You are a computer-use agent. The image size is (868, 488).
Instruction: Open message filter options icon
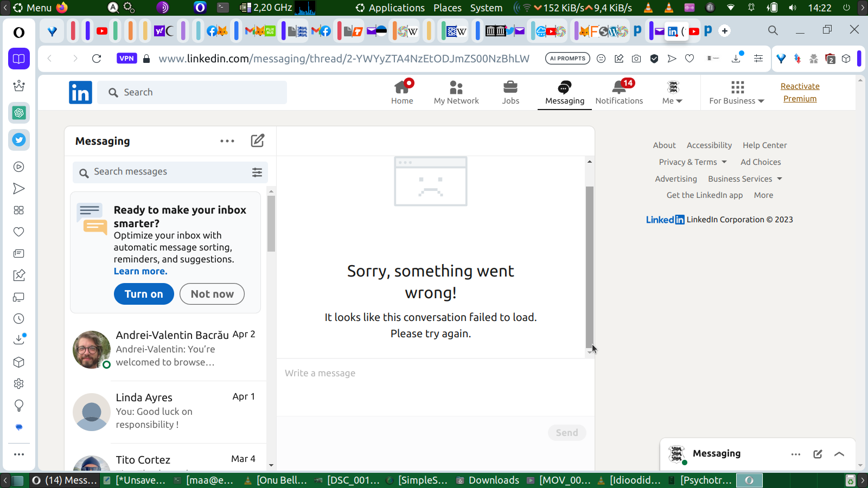(x=257, y=172)
